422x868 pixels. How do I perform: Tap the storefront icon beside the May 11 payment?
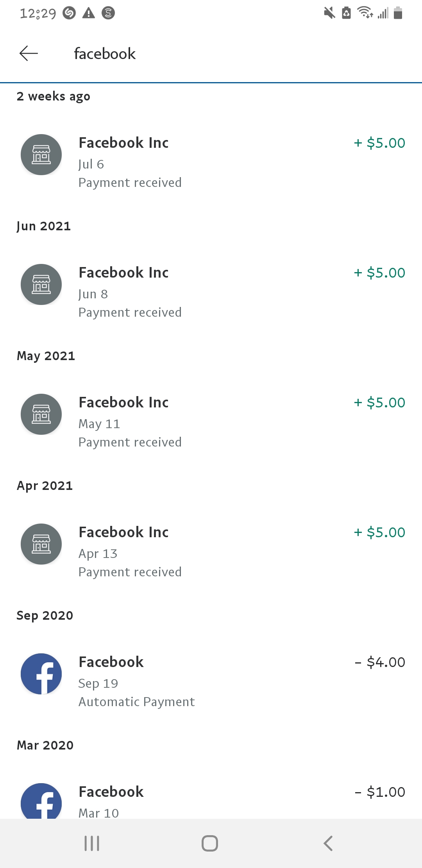pyautogui.click(x=41, y=414)
